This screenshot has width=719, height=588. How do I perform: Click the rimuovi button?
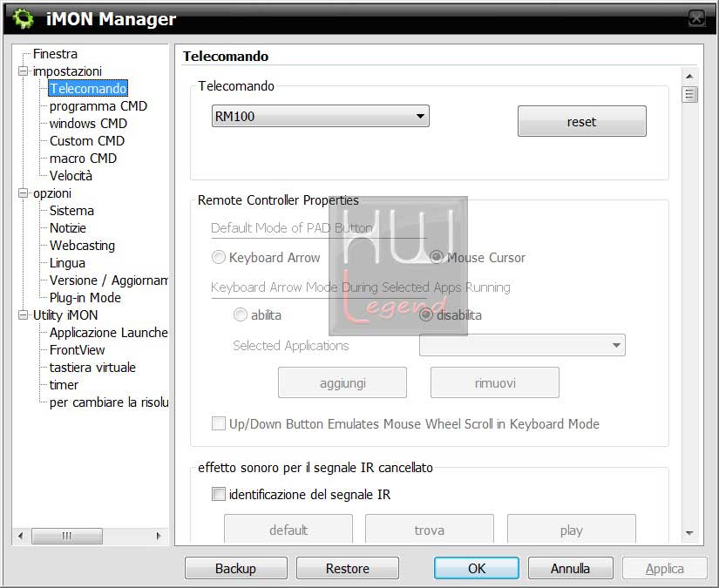pos(495,382)
